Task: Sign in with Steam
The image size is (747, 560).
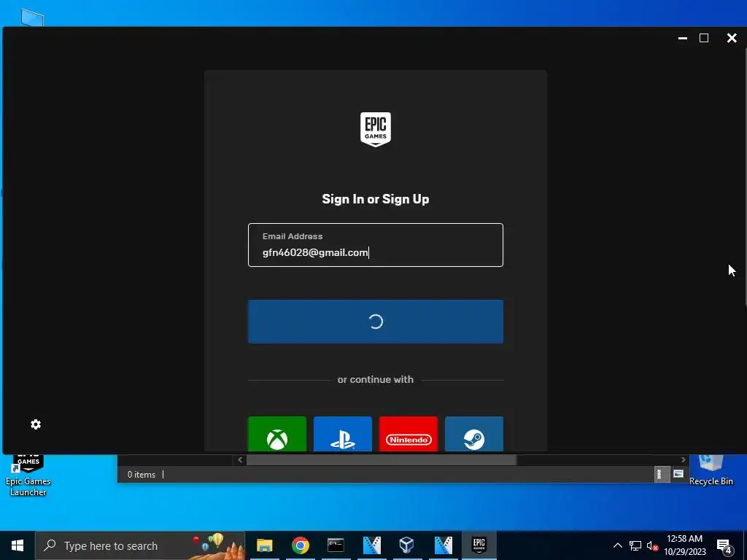Action: click(x=474, y=434)
